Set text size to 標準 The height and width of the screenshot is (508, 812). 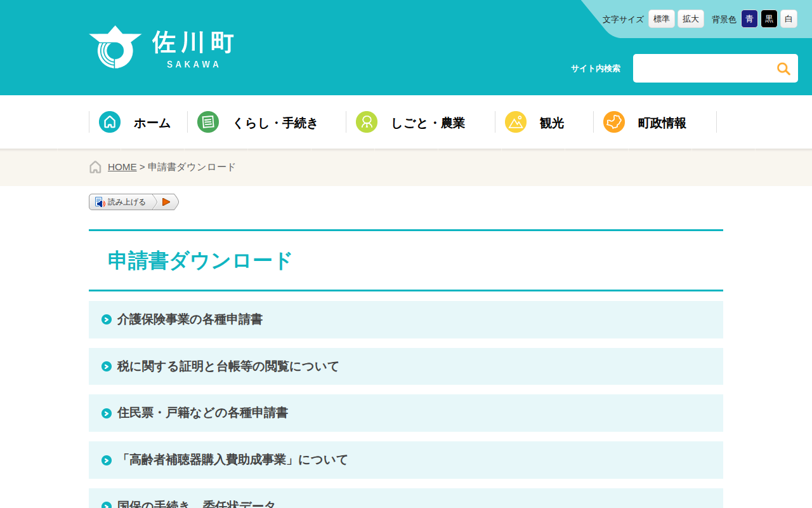click(x=661, y=19)
